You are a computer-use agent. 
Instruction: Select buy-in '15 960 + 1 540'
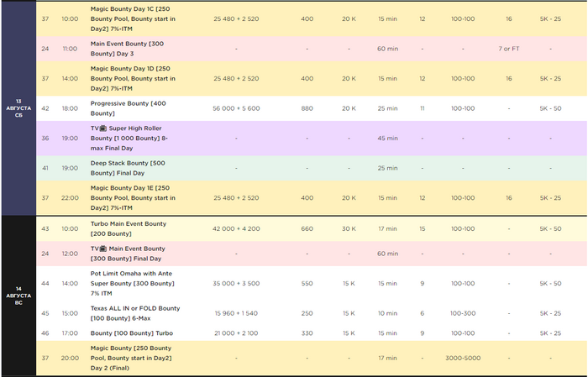[236, 313]
